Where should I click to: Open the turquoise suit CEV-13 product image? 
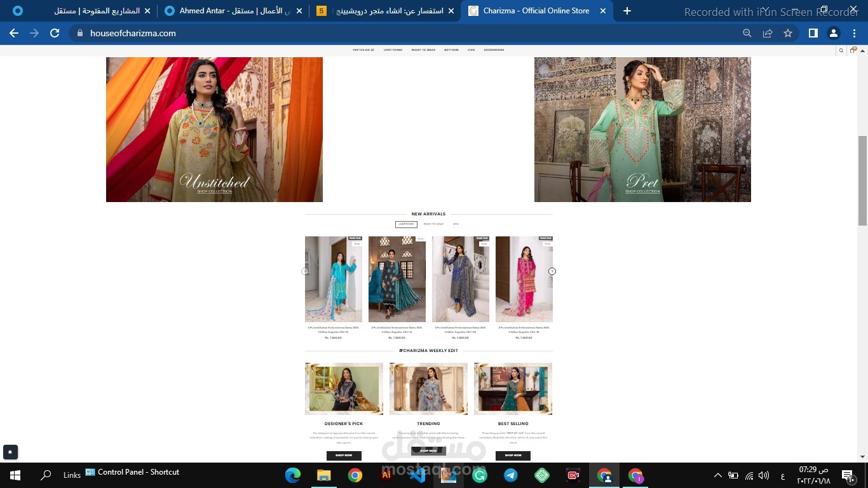(x=334, y=279)
